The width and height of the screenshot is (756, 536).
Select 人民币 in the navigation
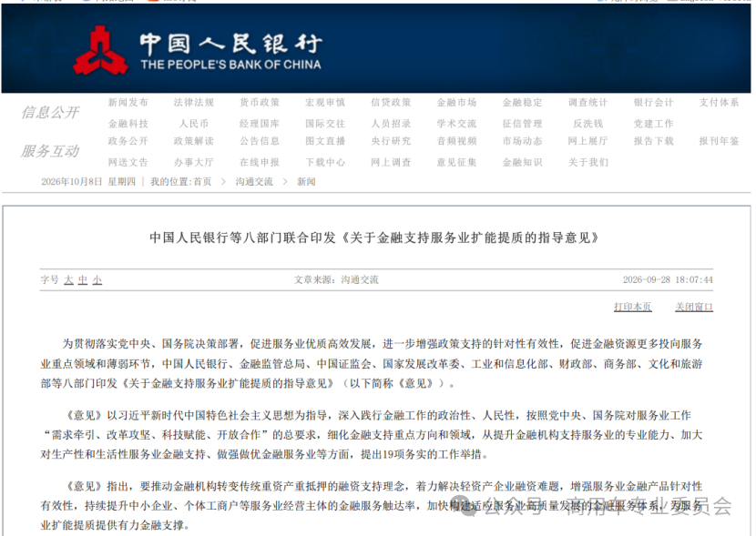[x=194, y=124]
